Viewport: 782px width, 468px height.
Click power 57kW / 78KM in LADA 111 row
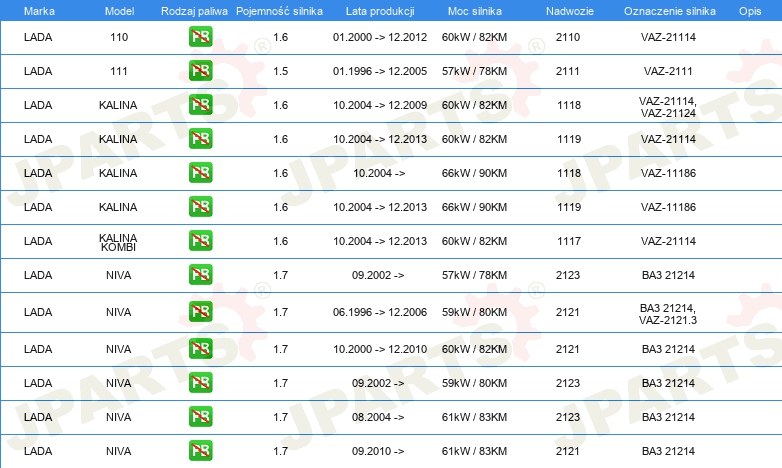[474, 71]
